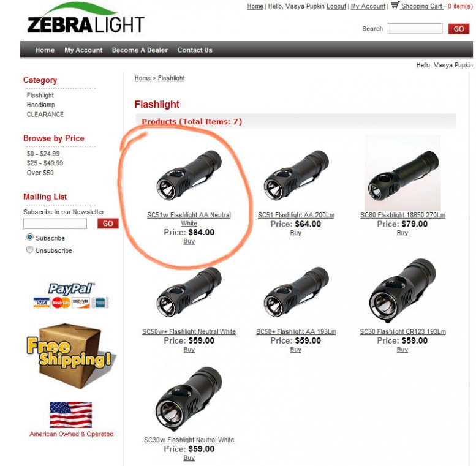The width and height of the screenshot is (476, 466).
Task: Buy the SC51 Flashlight AA 200Lm
Action: click(296, 233)
